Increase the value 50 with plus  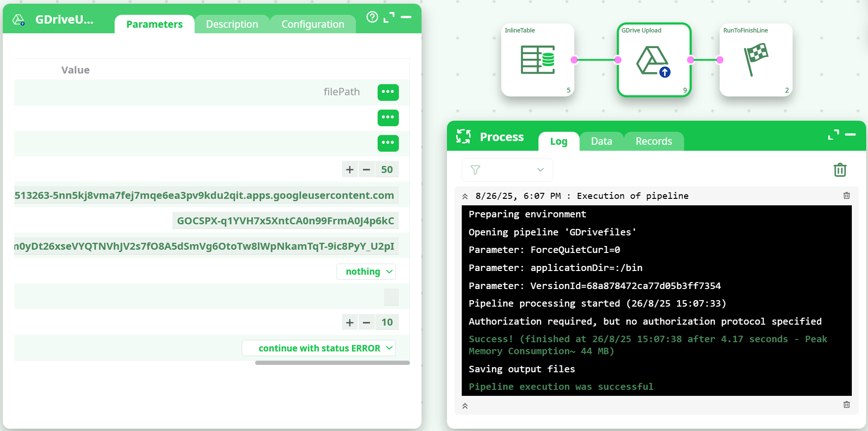pos(349,170)
